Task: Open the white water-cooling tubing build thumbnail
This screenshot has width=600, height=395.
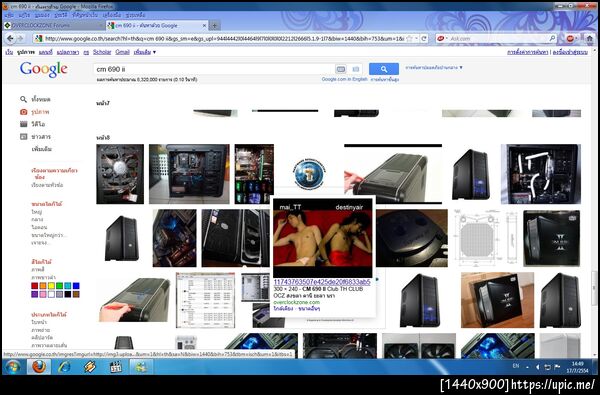Action: (541, 174)
